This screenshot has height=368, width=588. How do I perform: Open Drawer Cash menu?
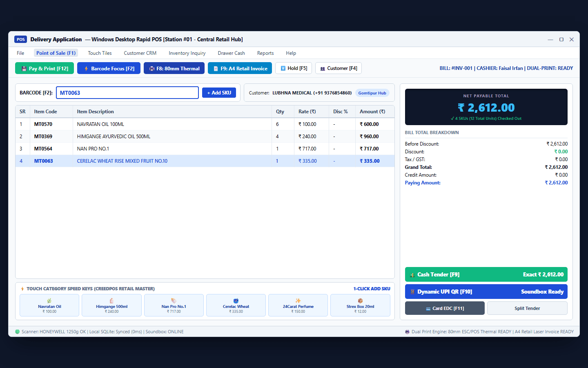pos(231,53)
